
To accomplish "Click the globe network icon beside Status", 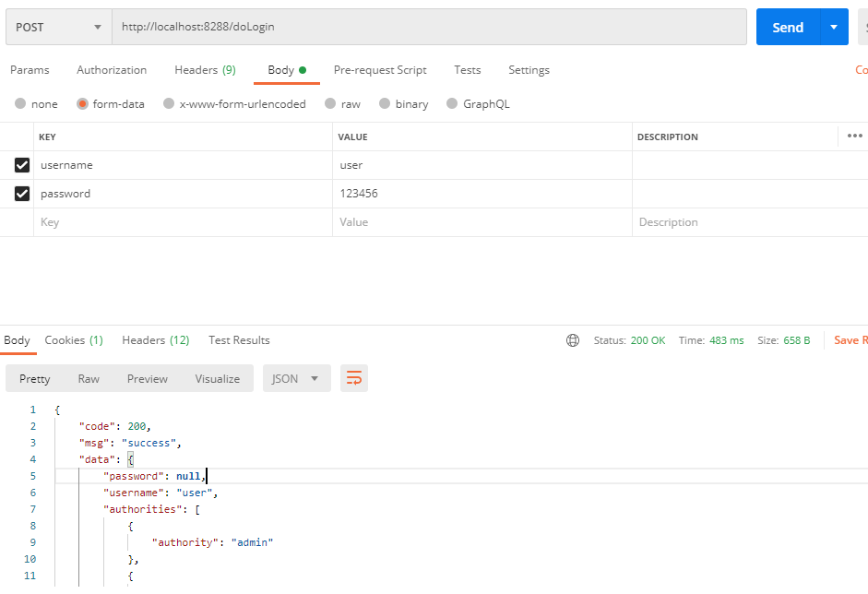I will click(573, 340).
